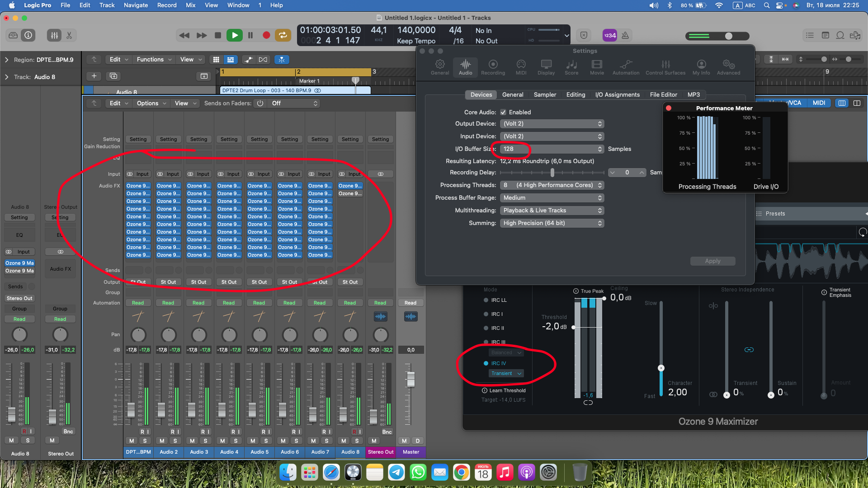Switch to the Sampler tab
This screenshot has width=868, height=488.
[545, 95]
